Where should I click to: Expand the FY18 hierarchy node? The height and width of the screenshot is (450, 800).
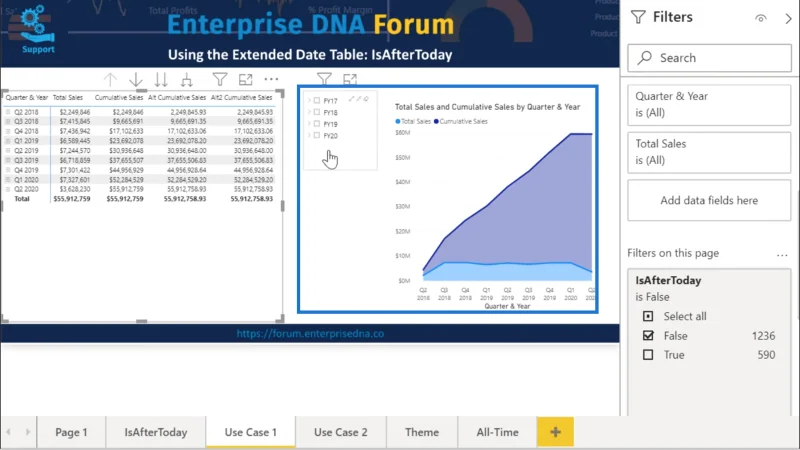tap(309, 112)
